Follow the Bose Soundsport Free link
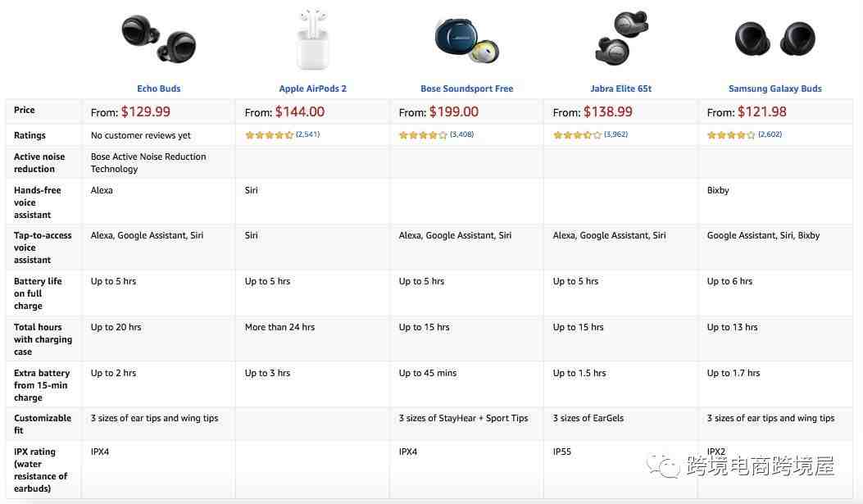The image size is (863, 504). tap(466, 89)
